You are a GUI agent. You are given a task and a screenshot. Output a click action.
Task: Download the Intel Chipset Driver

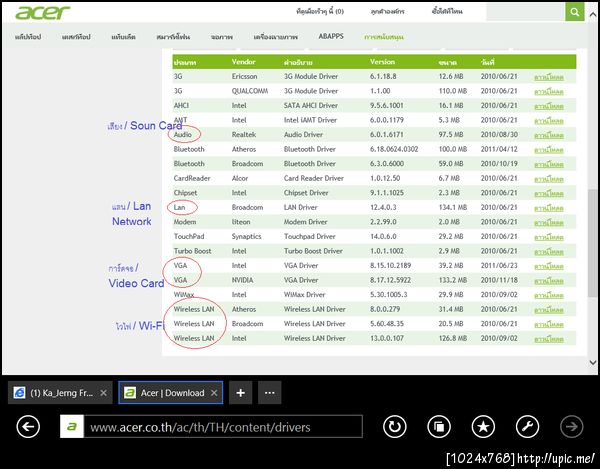[549, 193]
